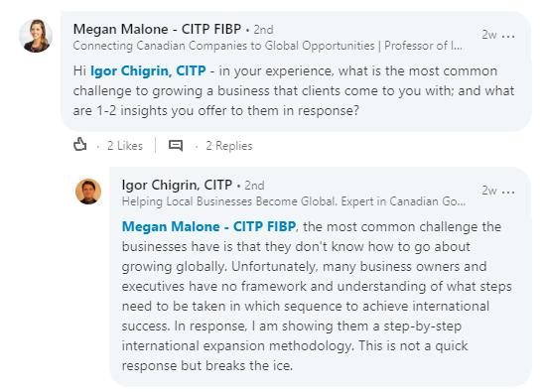Click Igor's headline Helping Local Businesses Become Global
546x392 pixels.
pos(294,201)
